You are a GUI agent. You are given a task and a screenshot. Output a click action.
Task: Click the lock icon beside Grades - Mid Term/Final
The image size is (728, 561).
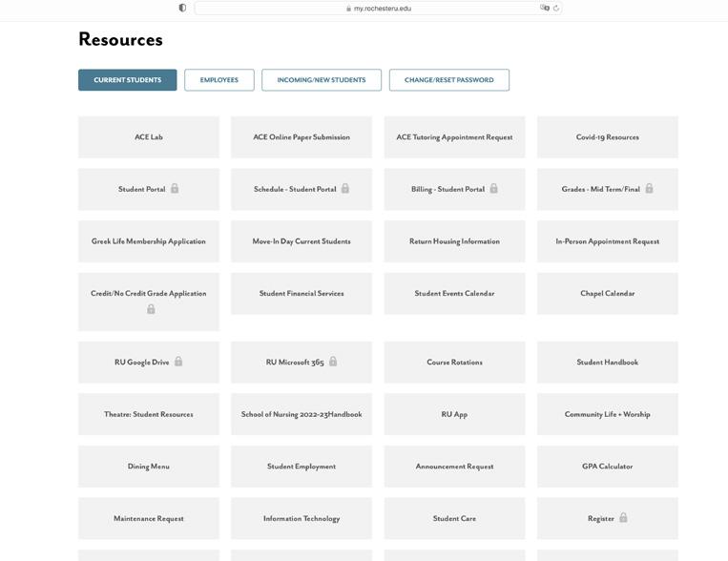[x=649, y=188]
